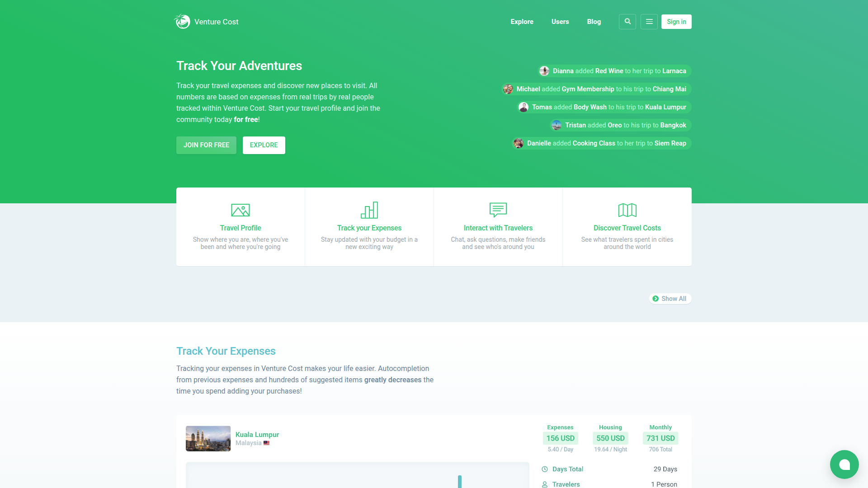Click the Venture Cost logo icon

coord(183,21)
